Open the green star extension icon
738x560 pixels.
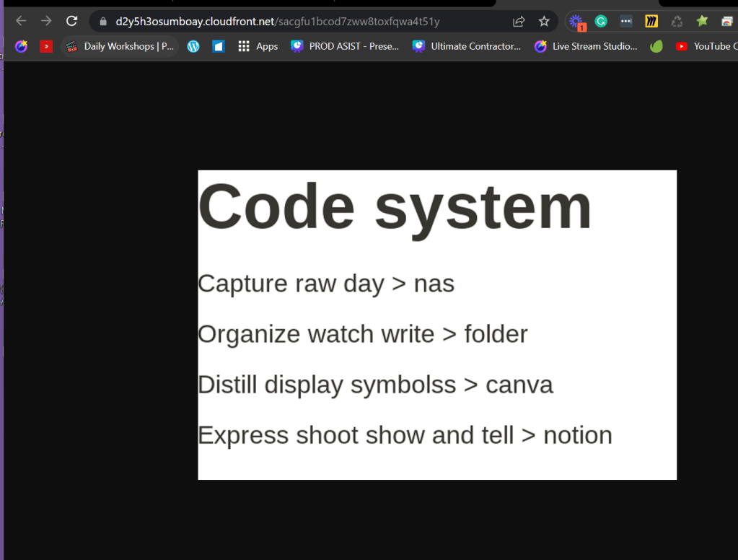(x=702, y=21)
